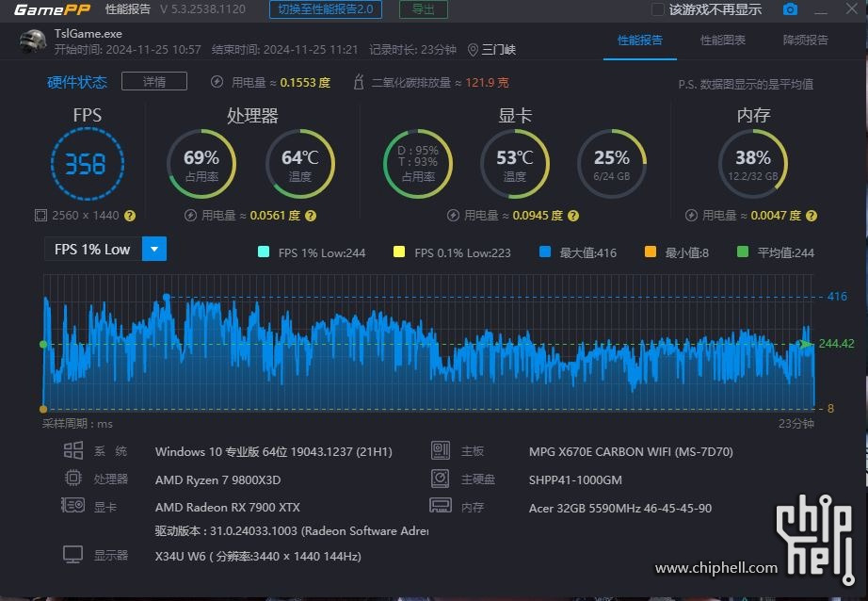Switch to the 性能报告 tab
The width and height of the screenshot is (868, 601).
640,41
